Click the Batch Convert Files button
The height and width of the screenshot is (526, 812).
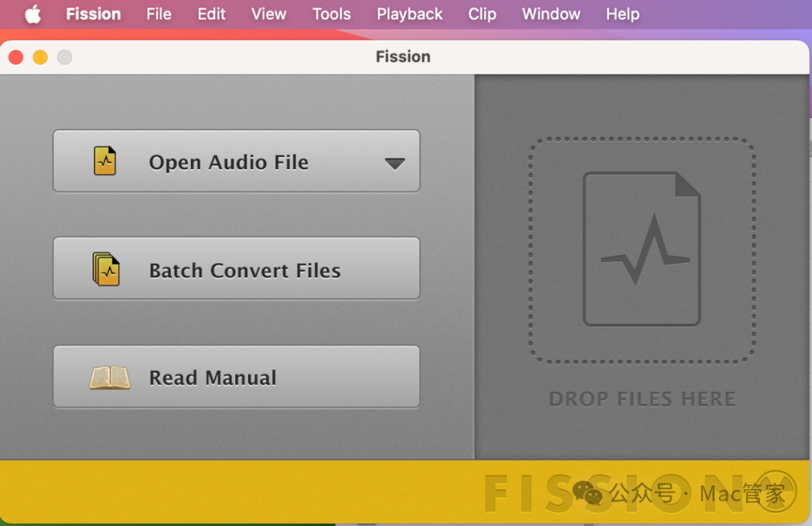(236, 269)
